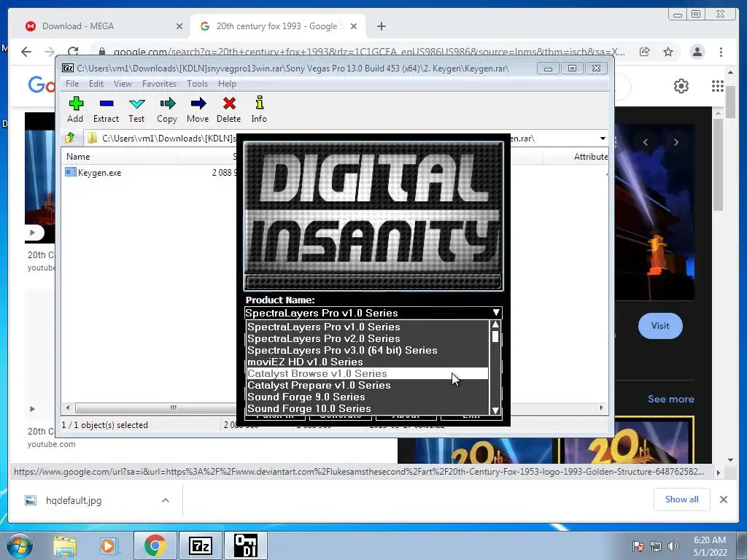Image resolution: width=747 pixels, height=560 pixels.
Task: Click 7-Zip horizontal scrollbar left arrow
Action: 68,408
